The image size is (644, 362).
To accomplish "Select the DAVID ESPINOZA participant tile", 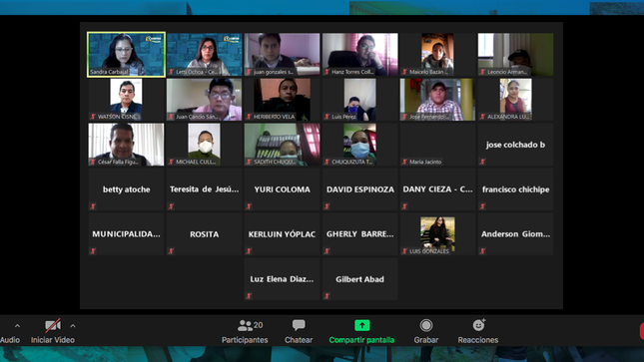I will pyautogui.click(x=360, y=189).
